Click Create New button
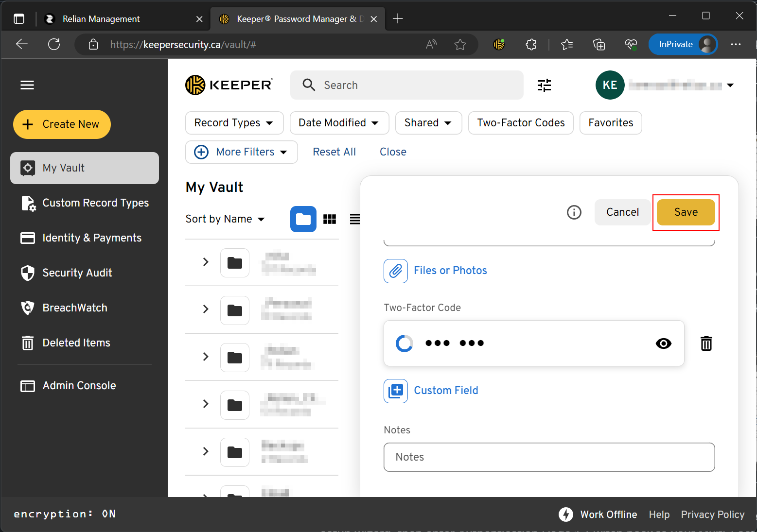Image resolution: width=757 pixels, height=532 pixels. pos(62,124)
